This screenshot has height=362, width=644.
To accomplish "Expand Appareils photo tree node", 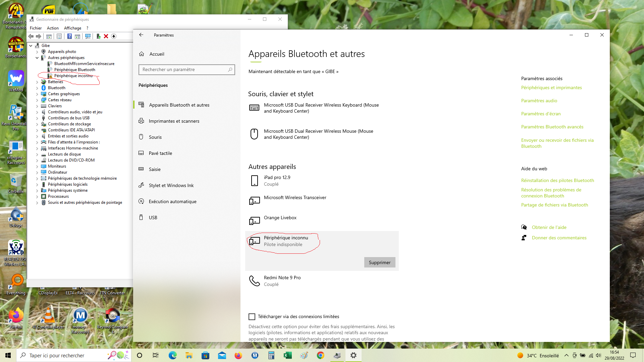I will (x=37, y=52).
